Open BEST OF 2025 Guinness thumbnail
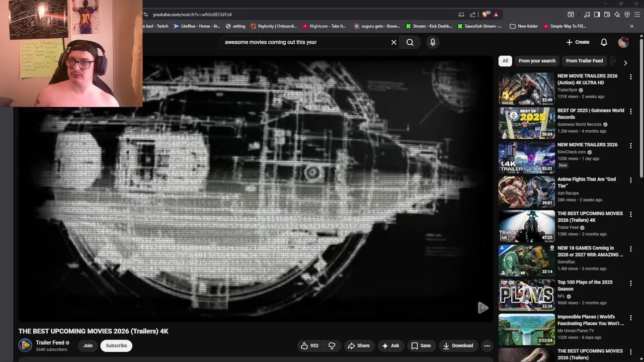This screenshot has width=644, height=362. (527, 123)
